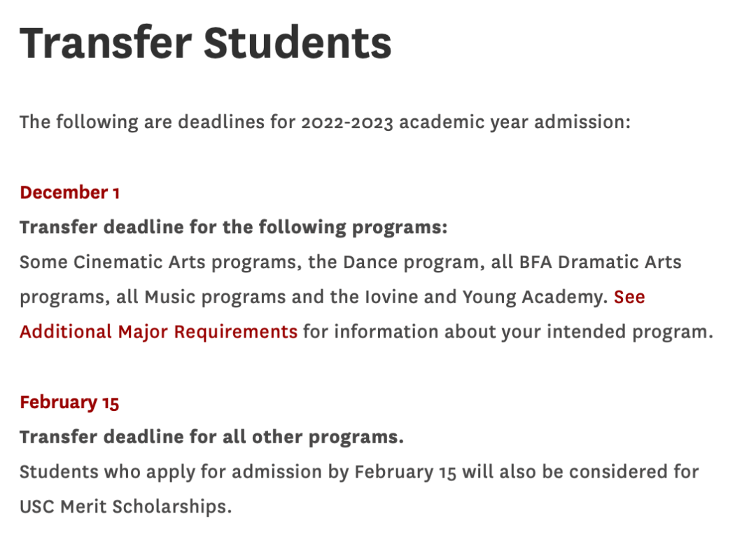Screen dimensions: 756x549
Task: Click the words "BFA Dramatic Arts"
Action: coord(601,262)
